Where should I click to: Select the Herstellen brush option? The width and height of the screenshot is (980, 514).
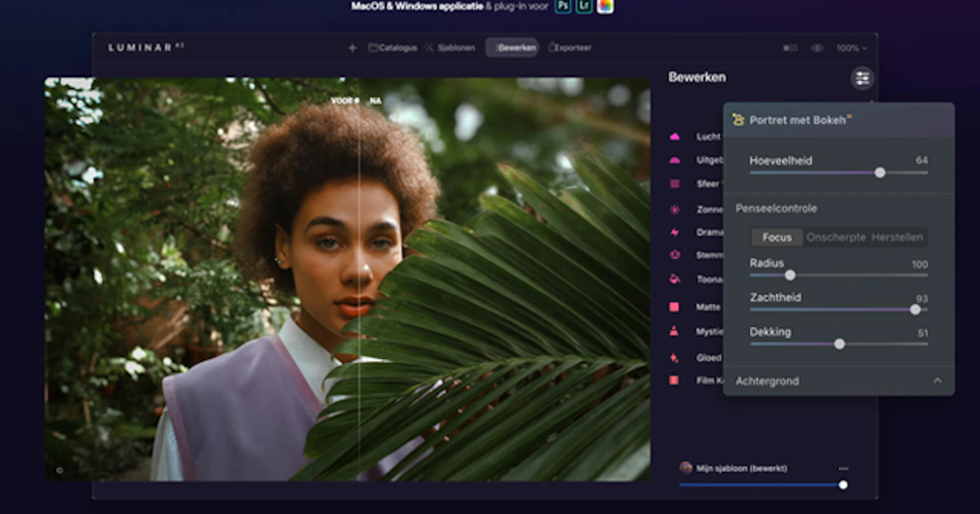tap(897, 237)
